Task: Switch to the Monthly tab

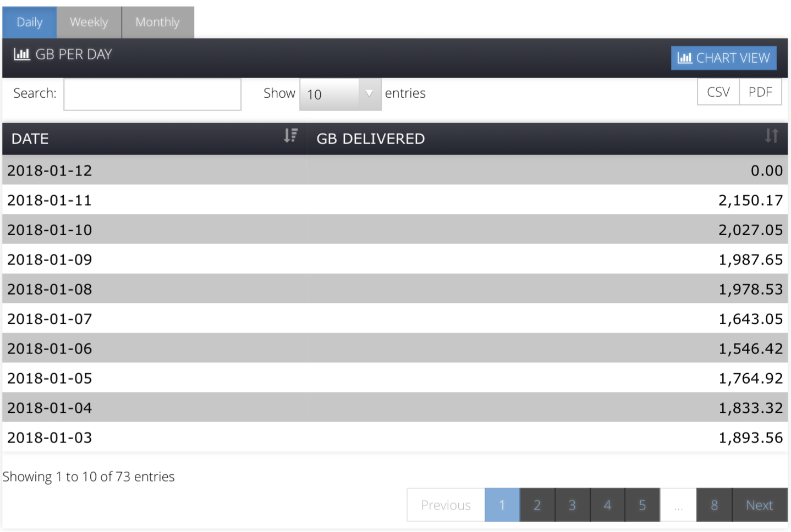Action: point(158,22)
